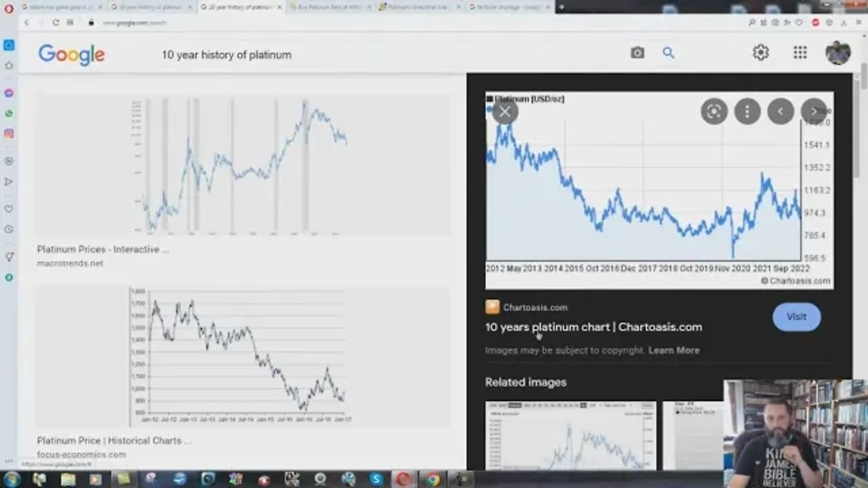
Task: Open WhatsApp in the Opera sidebar
Action: [9, 113]
